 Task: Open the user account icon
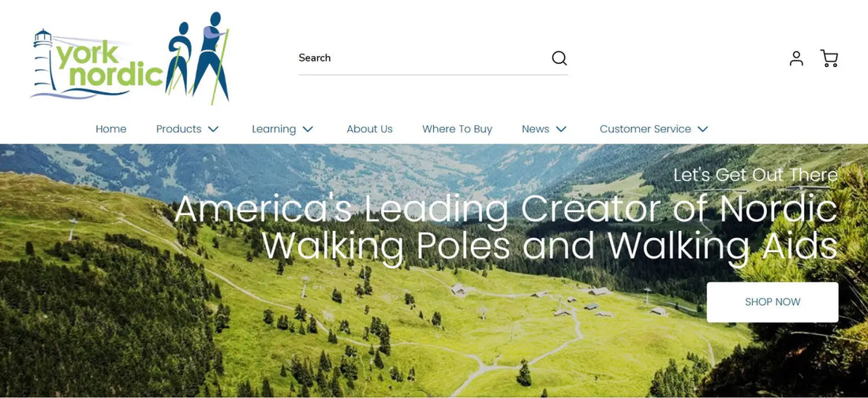click(x=796, y=58)
